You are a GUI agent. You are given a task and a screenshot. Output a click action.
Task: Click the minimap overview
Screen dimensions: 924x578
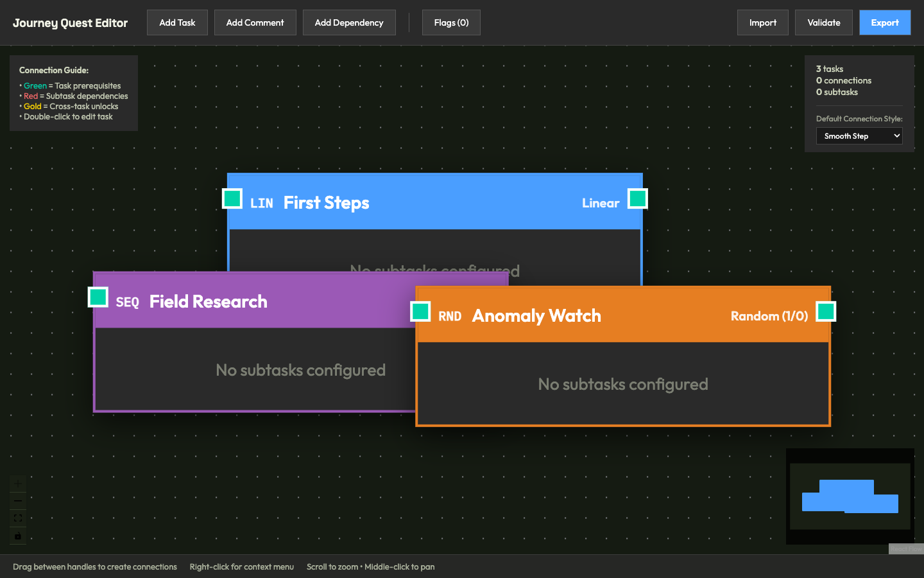coord(850,496)
